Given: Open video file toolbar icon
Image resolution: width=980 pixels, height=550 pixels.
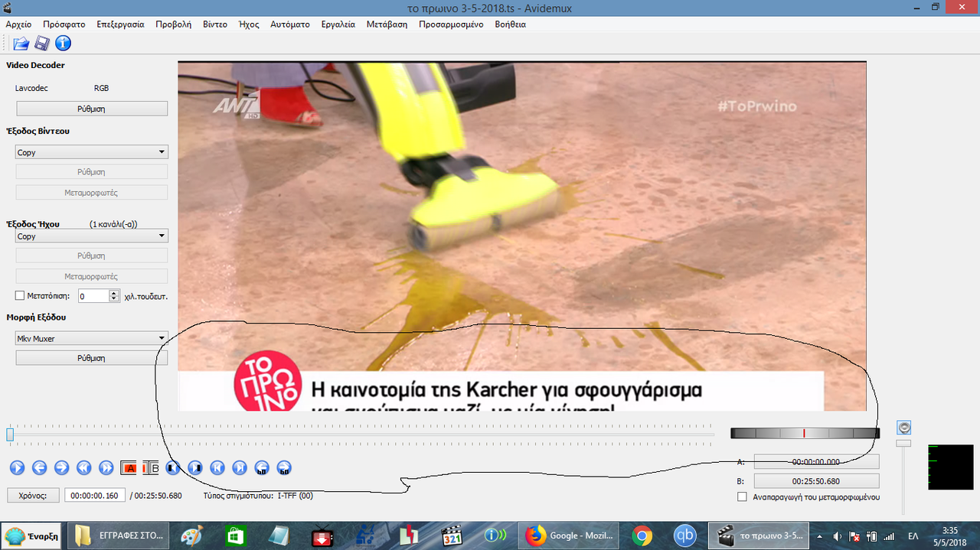Looking at the screenshot, I should (x=21, y=44).
